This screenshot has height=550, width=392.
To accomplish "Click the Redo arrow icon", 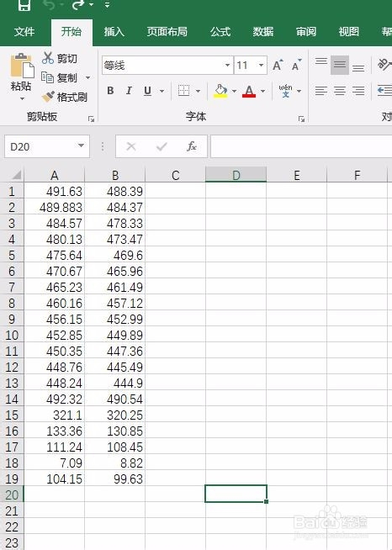I will (78, 4).
